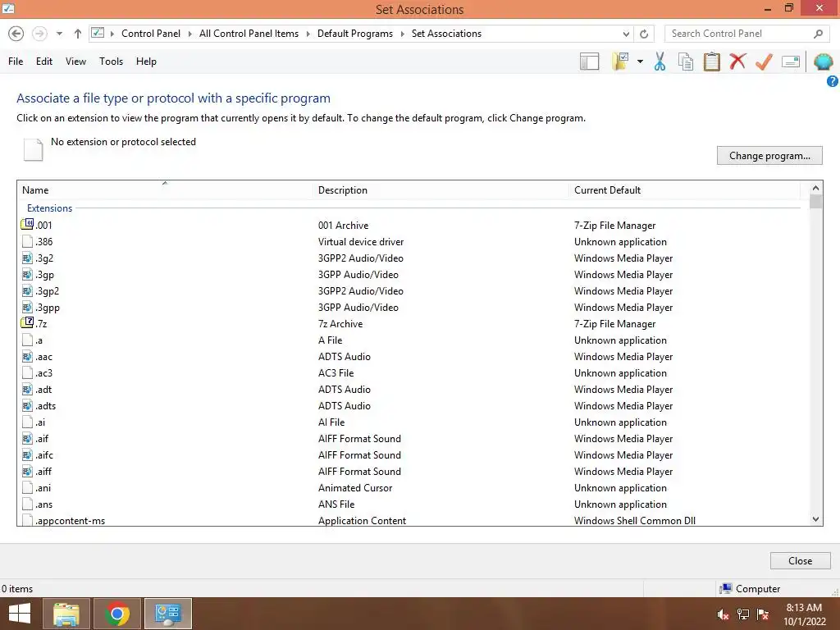Click the Change program... button
The width and height of the screenshot is (840, 630).
click(769, 156)
